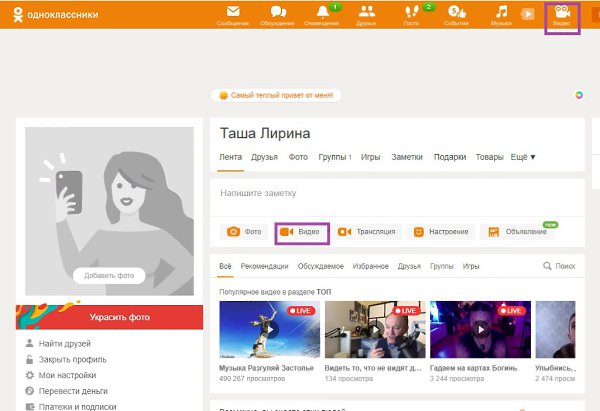Open Сообщения messages icon in top bar

pos(232,14)
